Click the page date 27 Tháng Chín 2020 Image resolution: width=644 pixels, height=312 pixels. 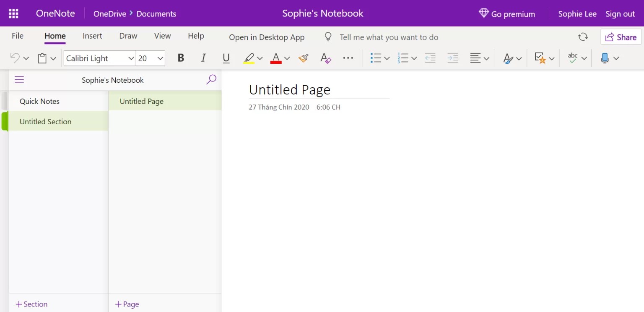coord(279,107)
